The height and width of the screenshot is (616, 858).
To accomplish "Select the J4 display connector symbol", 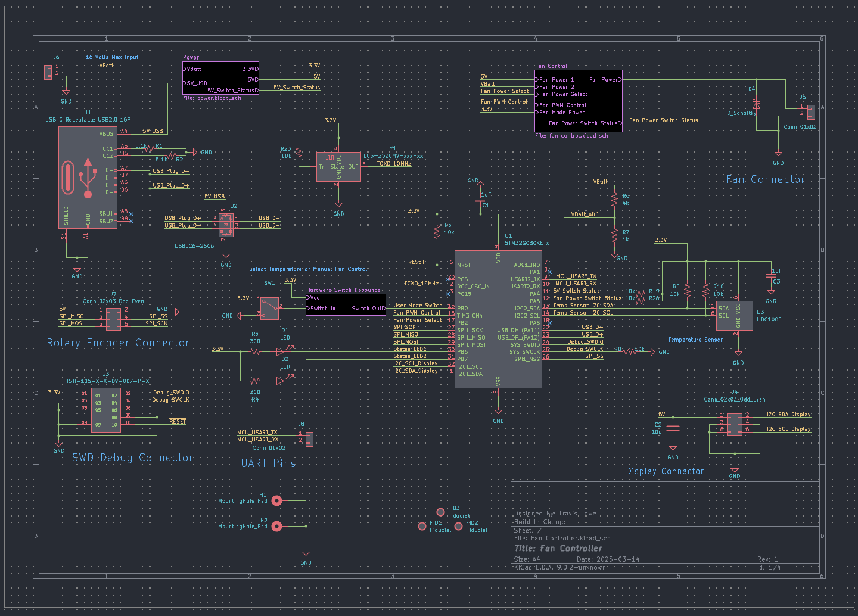I will point(735,424).
